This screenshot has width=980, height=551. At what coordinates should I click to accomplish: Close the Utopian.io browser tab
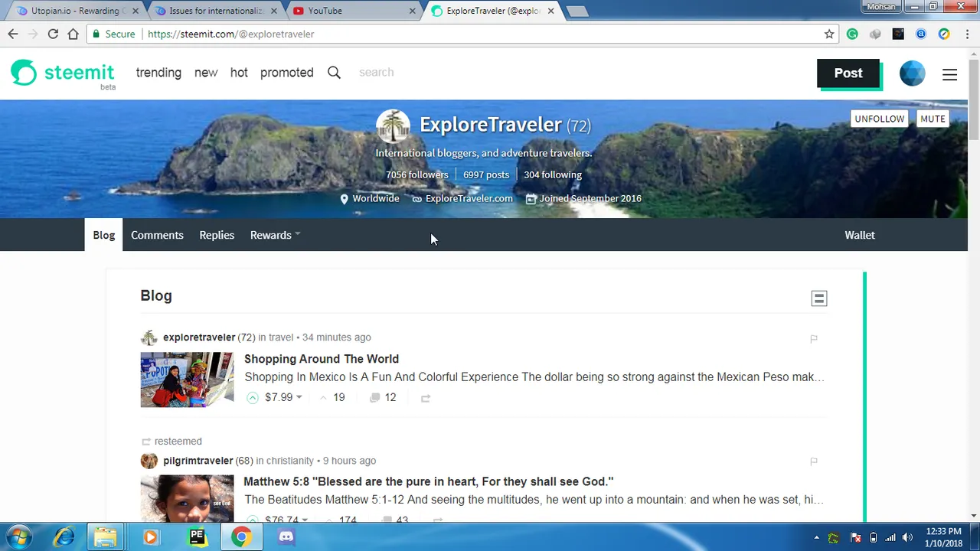click(135, 11)
